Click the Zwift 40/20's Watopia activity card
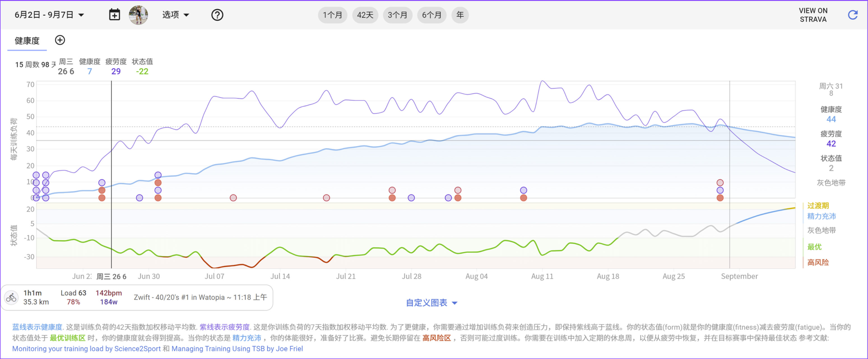The width and height of the screenshot is (868, 359). (x=200, y=297)
